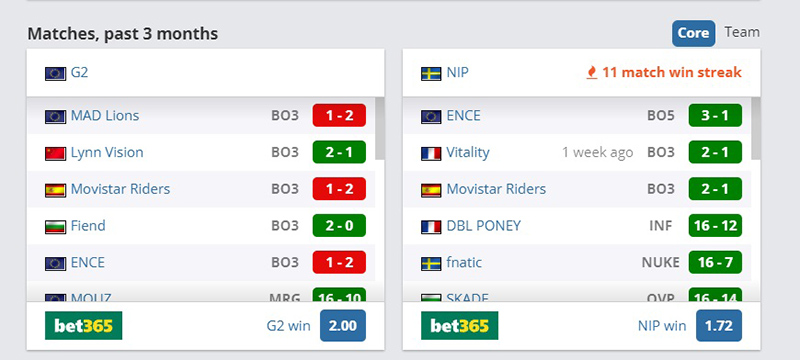
Task: Click the G2 matches list scrollbar
Action: (x=380, y=128)
